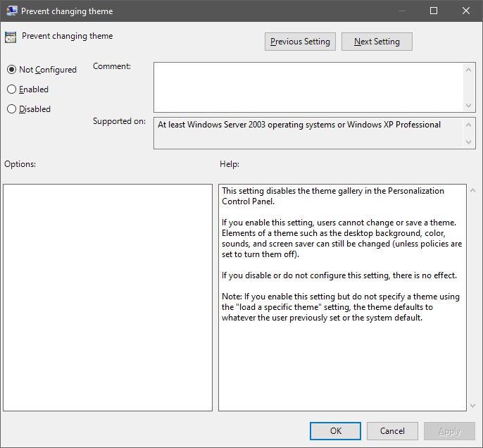
Task: Click the Supported on text field
Action: point(308,132)
